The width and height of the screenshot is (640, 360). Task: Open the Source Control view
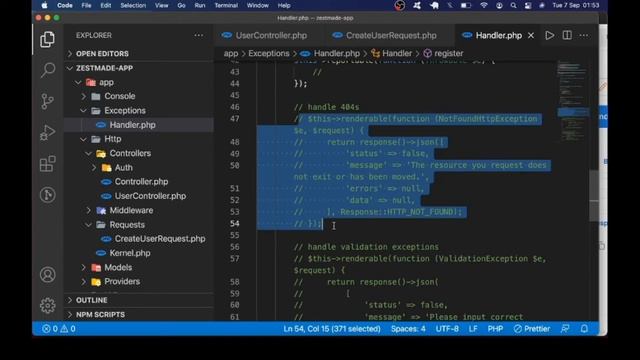47,101
